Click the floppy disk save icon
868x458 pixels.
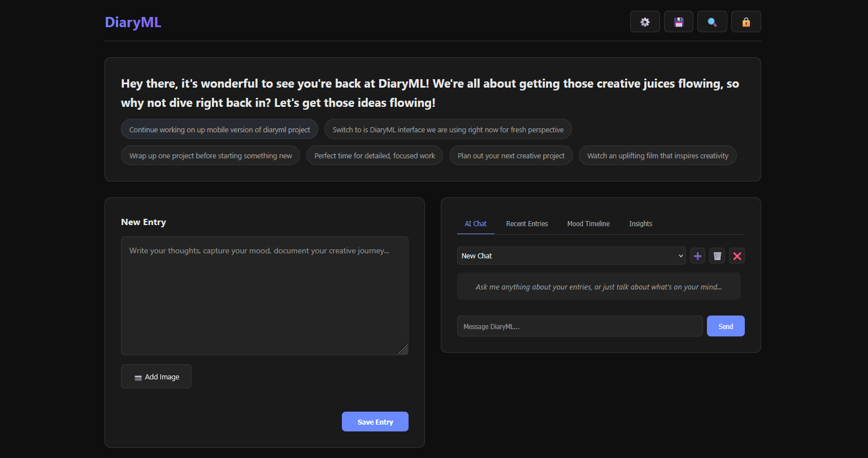pyautogui.click(x=678, y=21)
